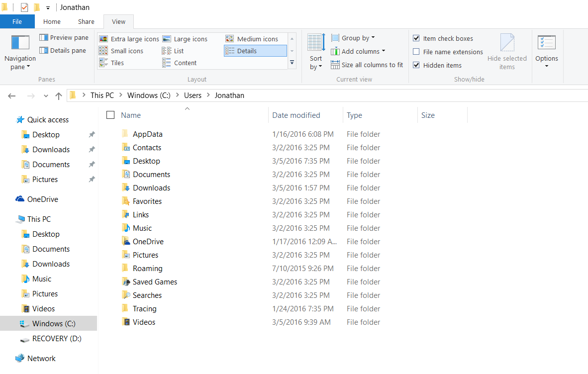588x374 pixels.
Task: Click Windows (C:) in address bar
Action: point(149,95)
